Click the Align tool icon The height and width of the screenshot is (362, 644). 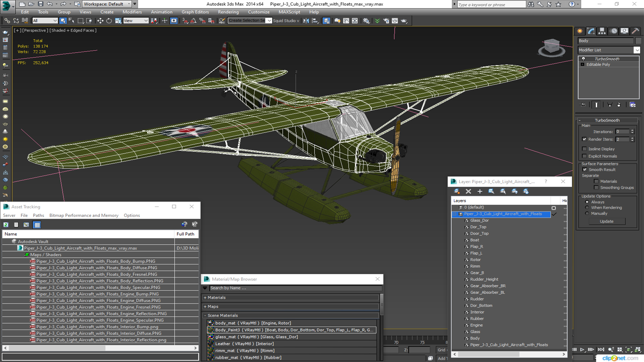click(x=315, y=21)
